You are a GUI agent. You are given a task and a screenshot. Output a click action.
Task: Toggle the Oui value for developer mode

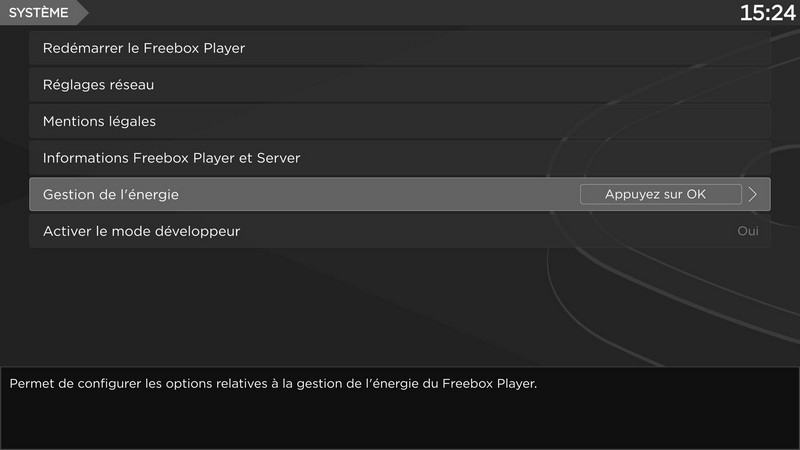tap(747, 231)
